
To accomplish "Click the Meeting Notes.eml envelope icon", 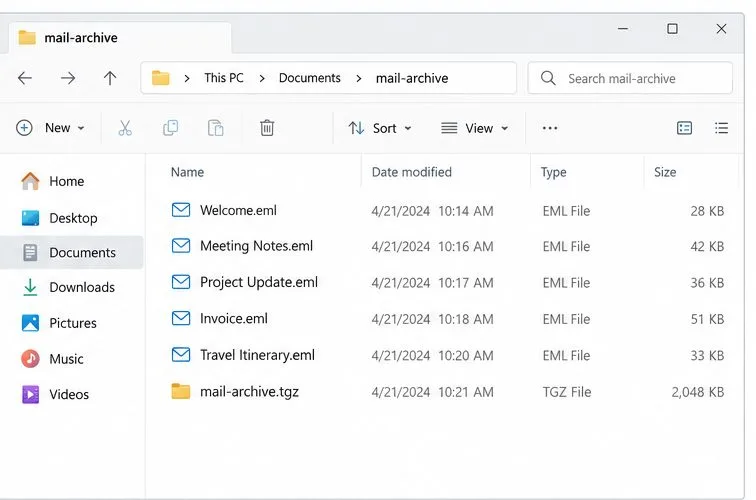I will [181, 246].
